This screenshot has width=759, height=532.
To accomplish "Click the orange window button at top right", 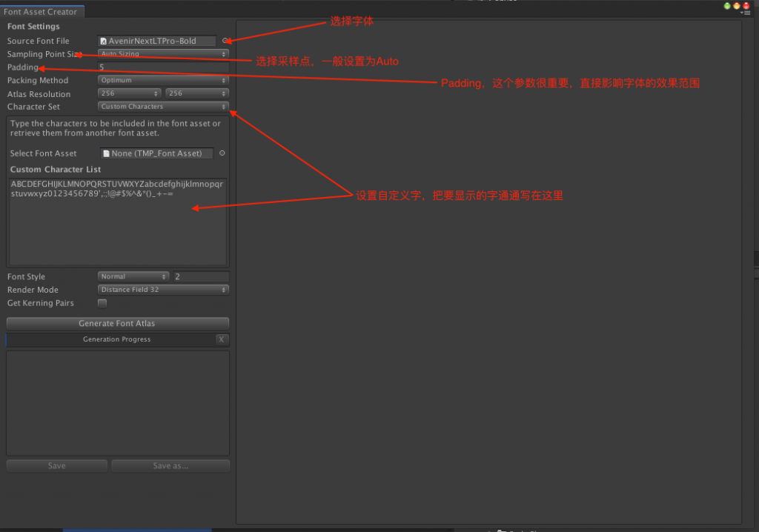I will click(x=737, y=5).
